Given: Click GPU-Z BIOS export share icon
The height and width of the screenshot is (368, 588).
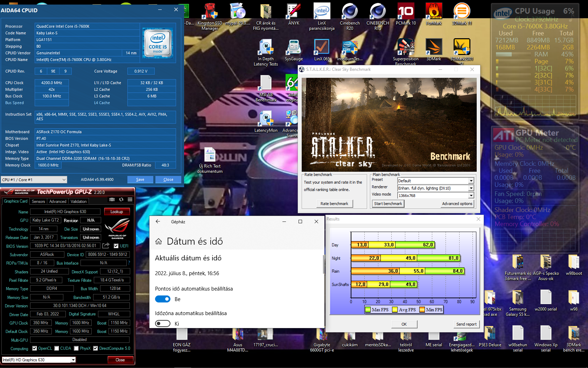Looking at the screenshot, I should tap(106, 246).
